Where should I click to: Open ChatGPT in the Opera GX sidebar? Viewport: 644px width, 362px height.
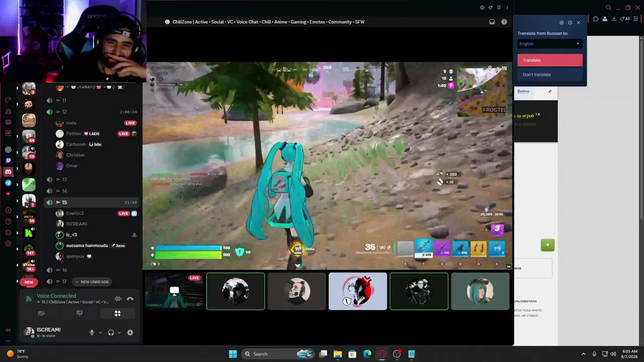[x=8, y=149]
